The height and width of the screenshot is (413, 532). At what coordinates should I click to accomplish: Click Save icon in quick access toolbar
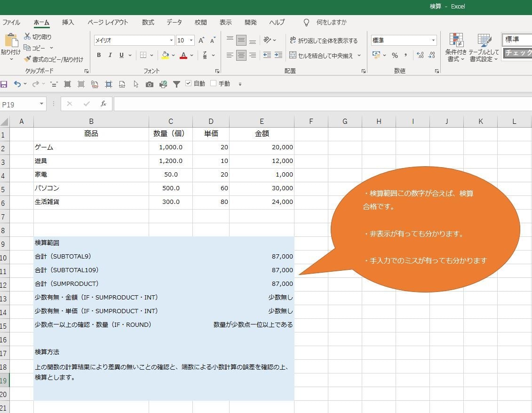(4, 84)
